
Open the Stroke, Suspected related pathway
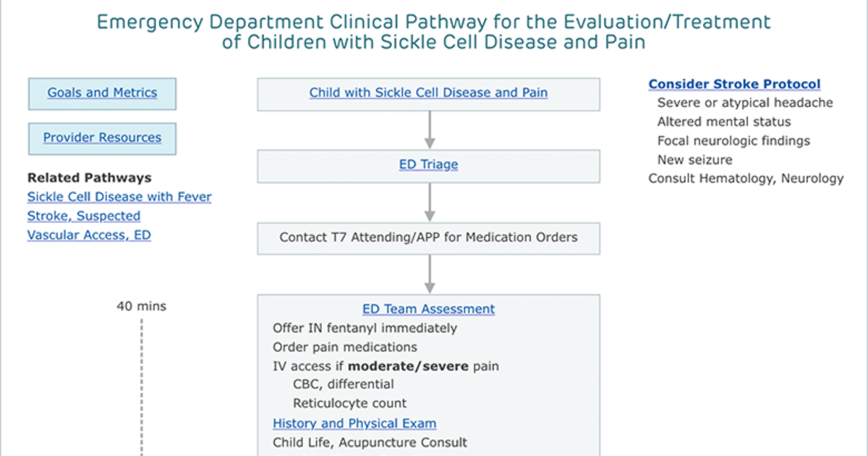[84, 216]
